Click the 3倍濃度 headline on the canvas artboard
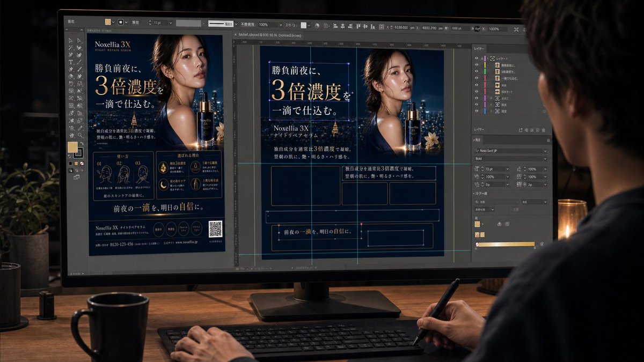This screenshot has height=362, width=644. click(x=306, y=90)
